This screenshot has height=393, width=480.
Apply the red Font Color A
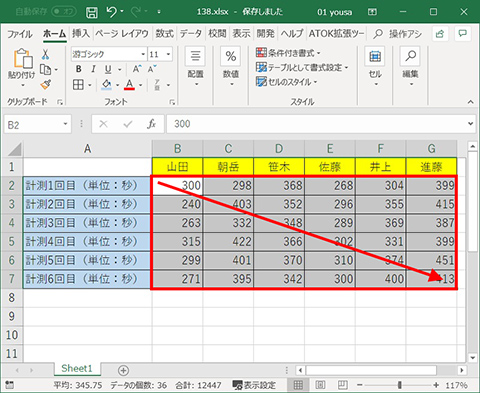coord(129,85)
